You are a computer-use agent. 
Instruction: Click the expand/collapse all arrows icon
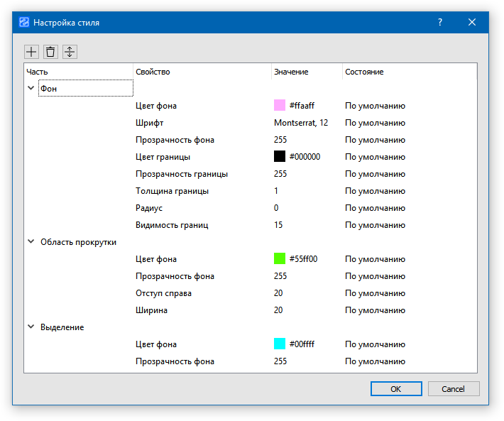[x=70, y=52]
